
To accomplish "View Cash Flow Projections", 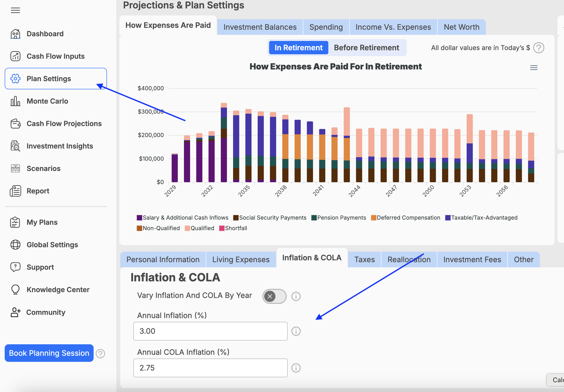I will 64,123.
